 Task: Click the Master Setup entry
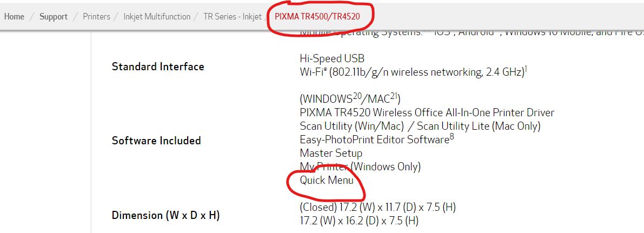pos(331,153)
